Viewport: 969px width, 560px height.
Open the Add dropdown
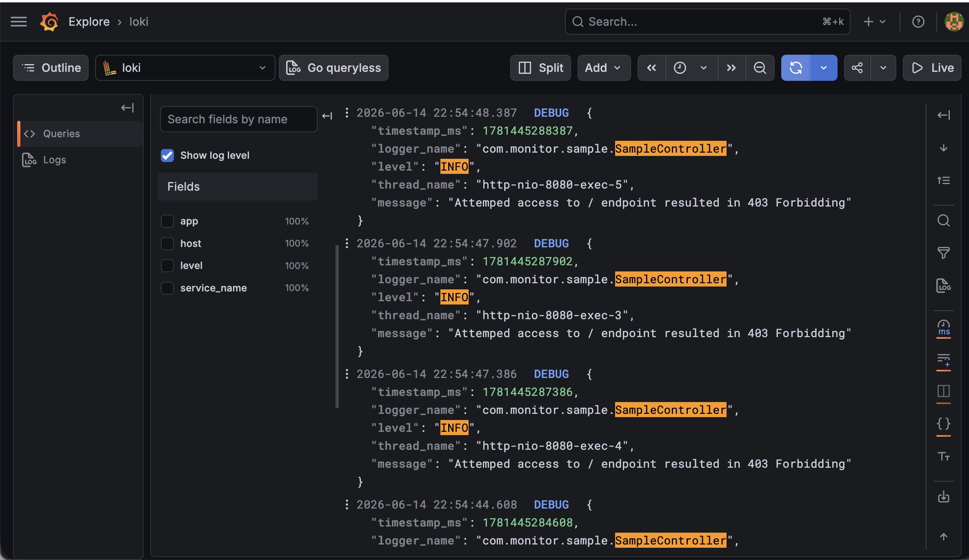(x=604, y=68)
